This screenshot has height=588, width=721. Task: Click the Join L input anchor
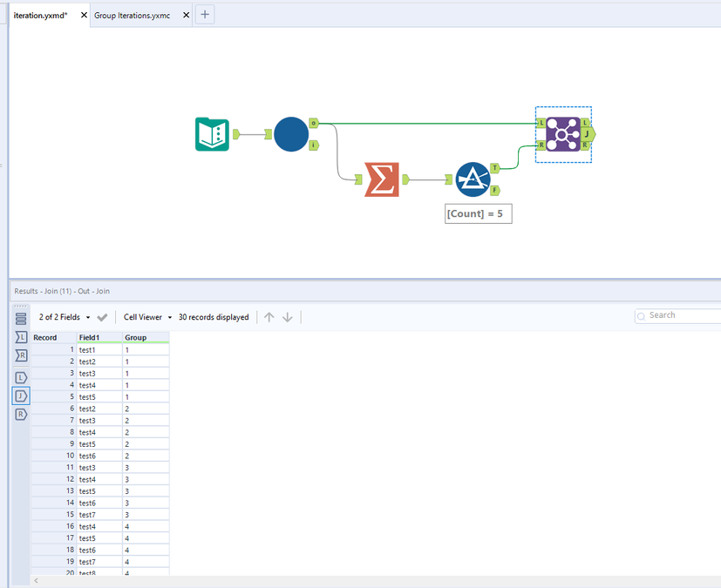(541, 123)
